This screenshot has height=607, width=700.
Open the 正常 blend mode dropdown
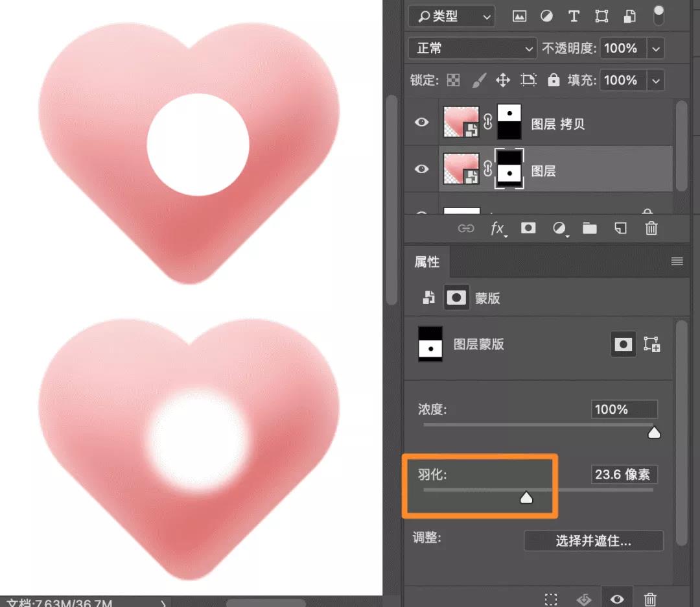(472, 48)
